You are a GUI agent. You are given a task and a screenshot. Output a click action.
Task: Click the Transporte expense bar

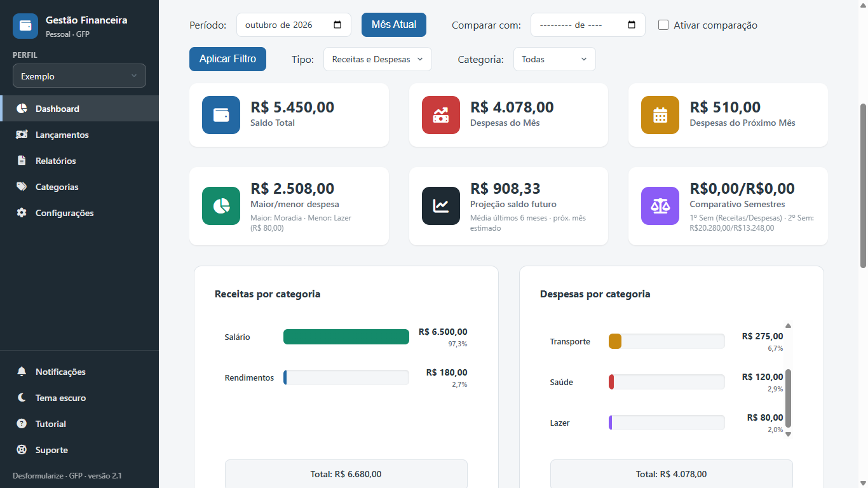(667, 341)
